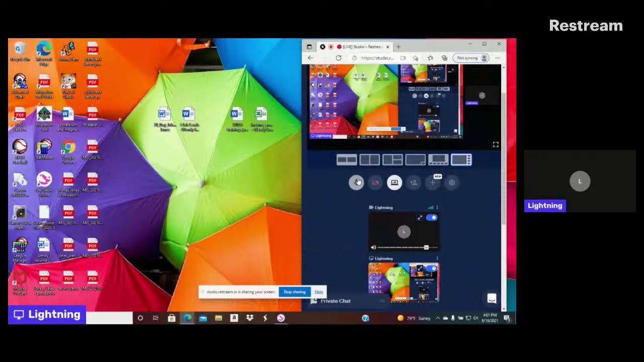The height and width of the screenshot is (362, 644).
Task: Click the screen share button in Studio
Action: [x=394, y=183]
